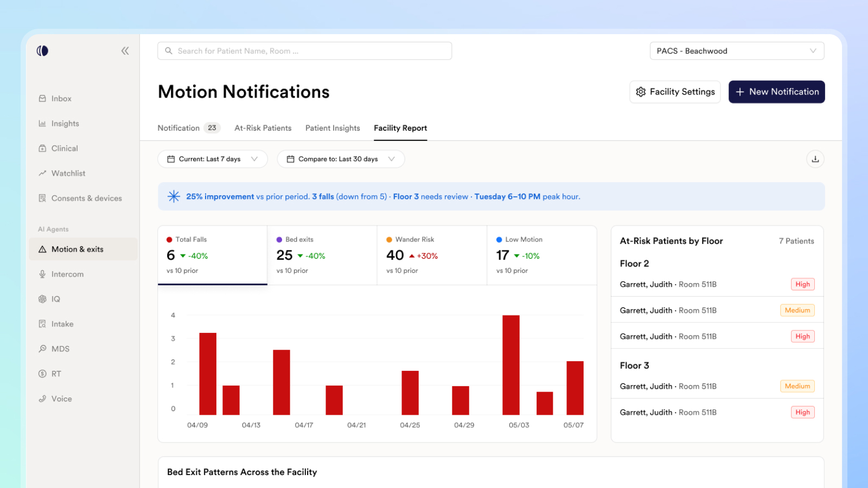Open the Compare to: Last 30 days dropdown

tap(341, 159)
